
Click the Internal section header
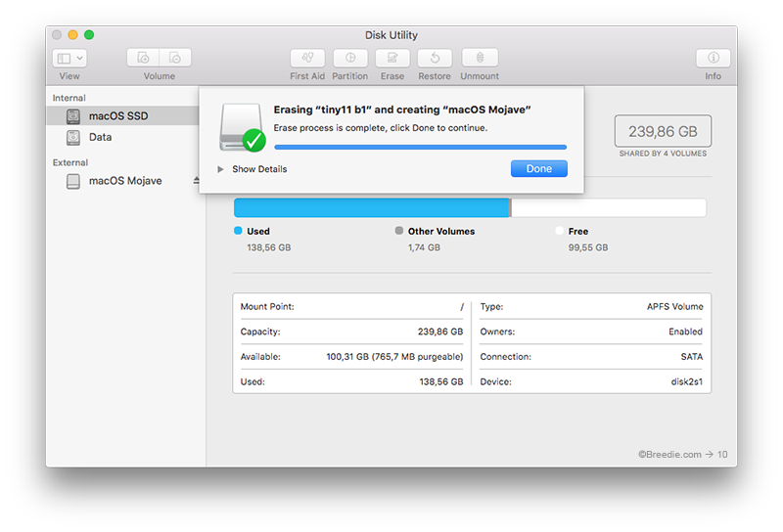pyautogui.click(x=69, y=98)
